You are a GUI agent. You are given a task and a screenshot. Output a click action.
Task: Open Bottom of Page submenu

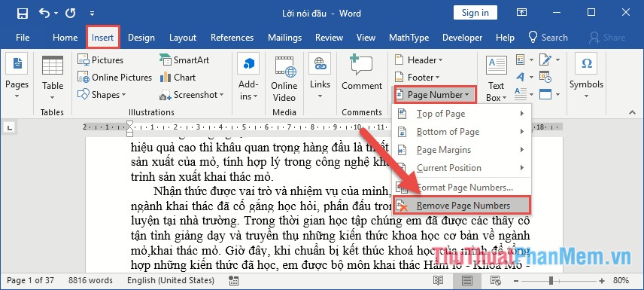click(462, 132)
